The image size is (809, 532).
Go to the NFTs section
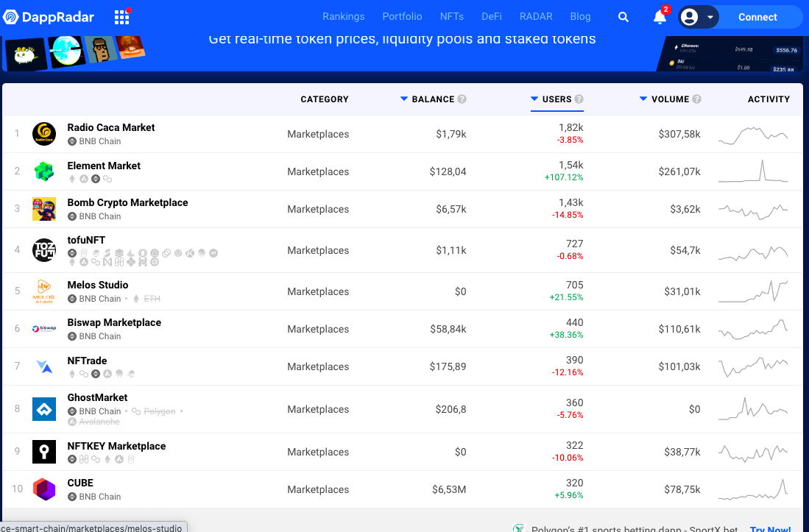452,16
